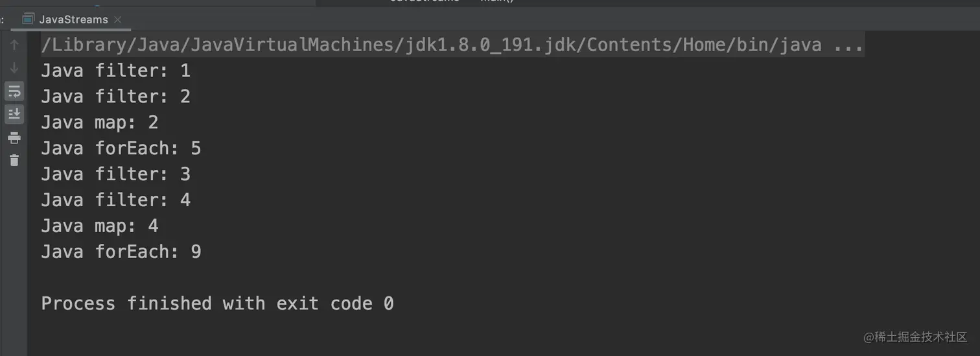Click the 'Java forEach: 5' output line
Screen dimensions: 980x356
[121, 148]
